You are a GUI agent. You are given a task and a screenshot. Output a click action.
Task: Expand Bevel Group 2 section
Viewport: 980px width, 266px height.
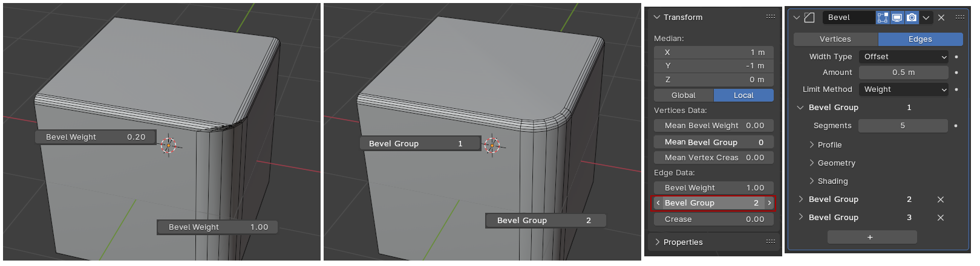pyautogui.click(x=801, y=199)
